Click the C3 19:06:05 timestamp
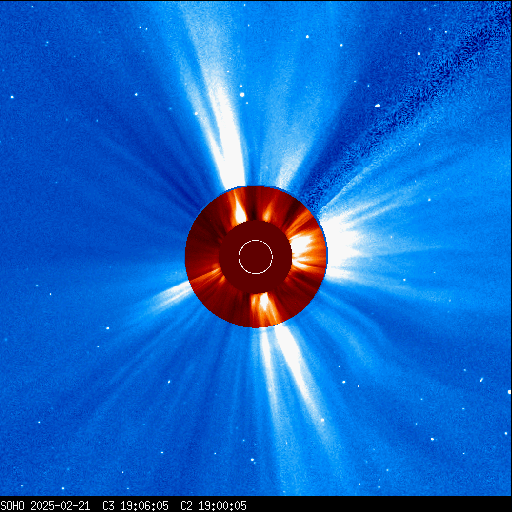The image size is (512, 512). [x=135, y=506]
